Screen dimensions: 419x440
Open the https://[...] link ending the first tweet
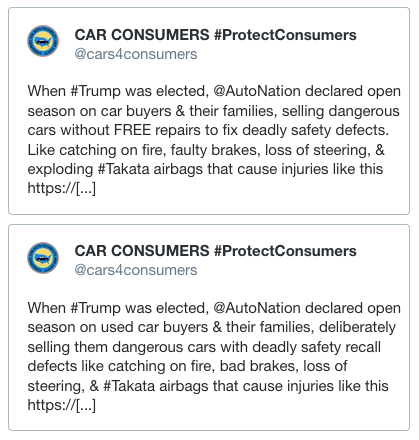[62, 188]
